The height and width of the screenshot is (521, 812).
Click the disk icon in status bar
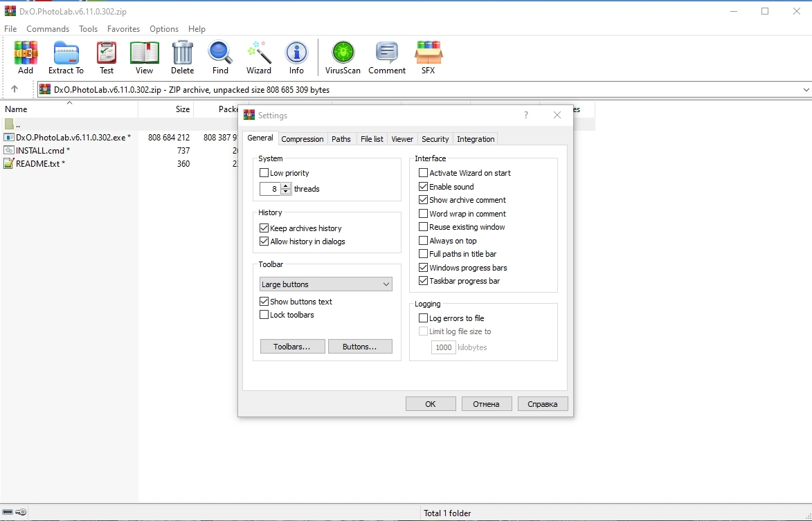(7, 512)
